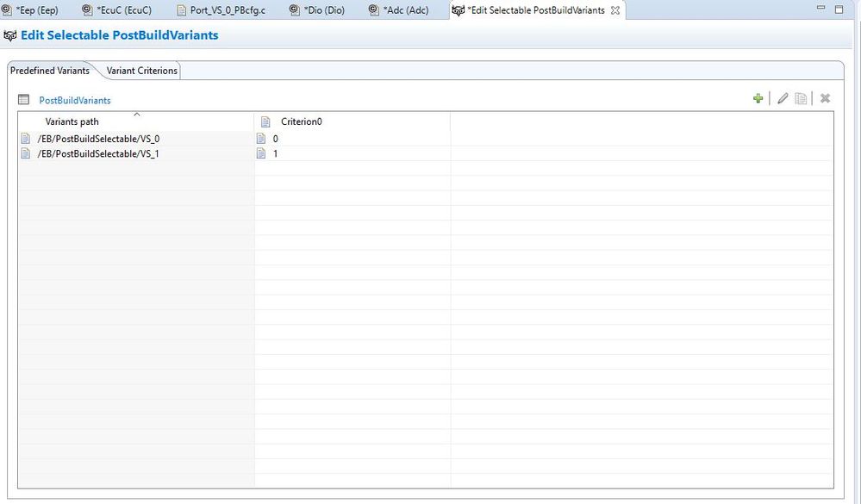This screenshot has width=861, height=504.
Task: Select the Predefined Variants tab
Action: [50, 71]
